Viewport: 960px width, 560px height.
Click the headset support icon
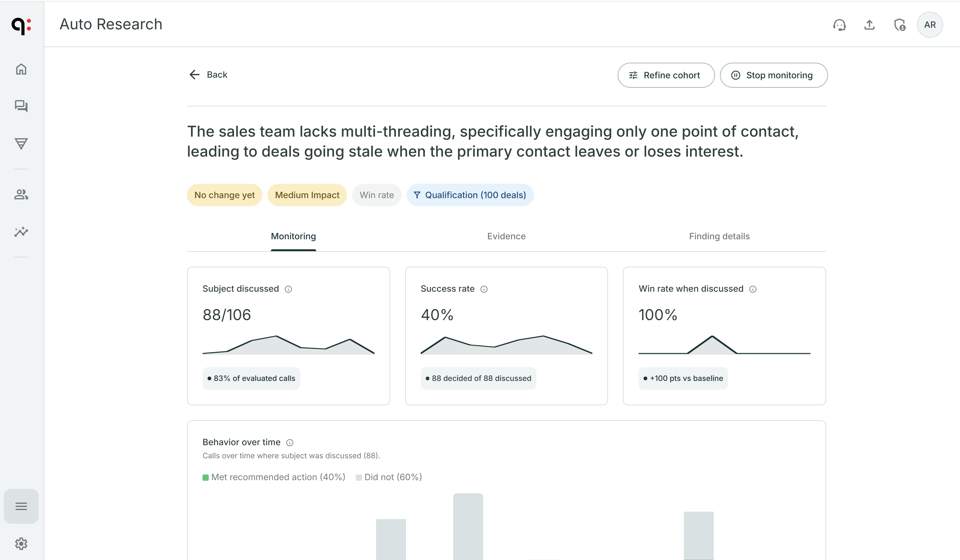tap(839, 25)
